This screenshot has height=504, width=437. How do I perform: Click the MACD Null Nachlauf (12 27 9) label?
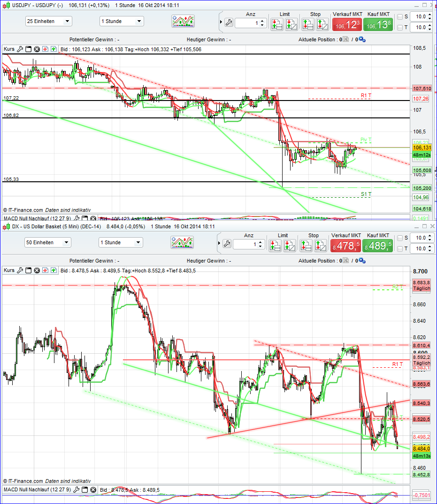pos(38,218)
